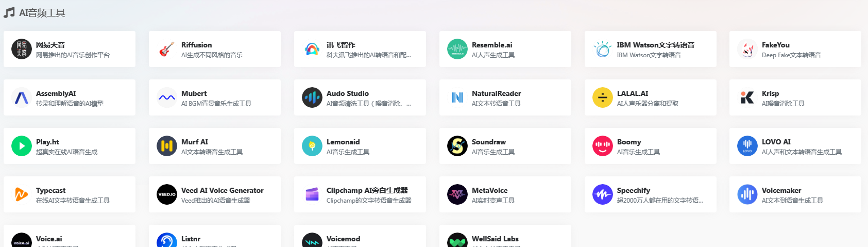Click the Play.ht green play icon
This screenshot has width=868, height=247.
pos(22,146)
